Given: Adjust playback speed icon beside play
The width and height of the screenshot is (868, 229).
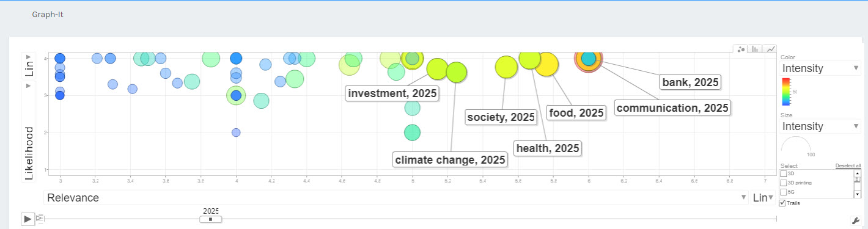Looking at the screenshot, I should pyautogui.click(x=39, y=218).
